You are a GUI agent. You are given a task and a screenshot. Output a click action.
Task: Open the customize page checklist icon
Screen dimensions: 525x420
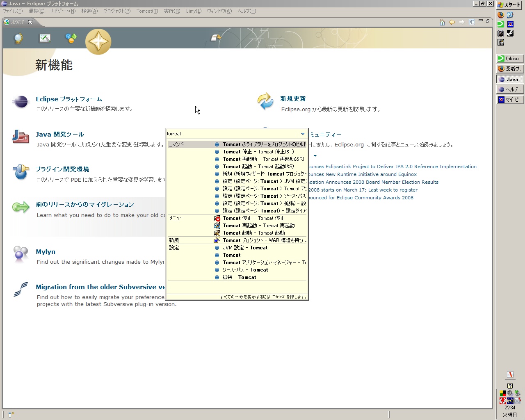click(472, 22)
